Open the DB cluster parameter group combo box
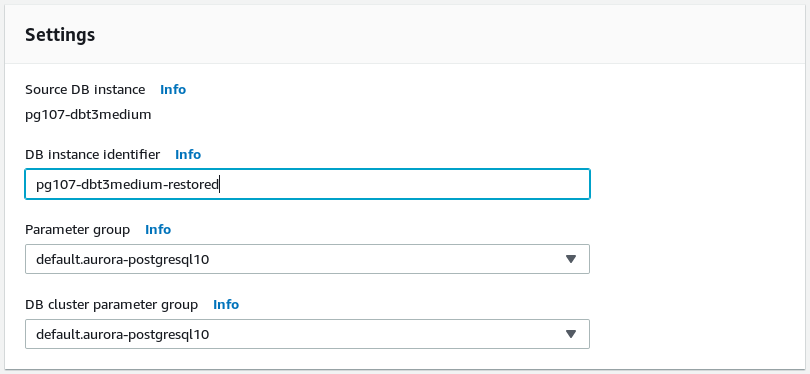Viewport: 810px width, 374px height. 307,334
